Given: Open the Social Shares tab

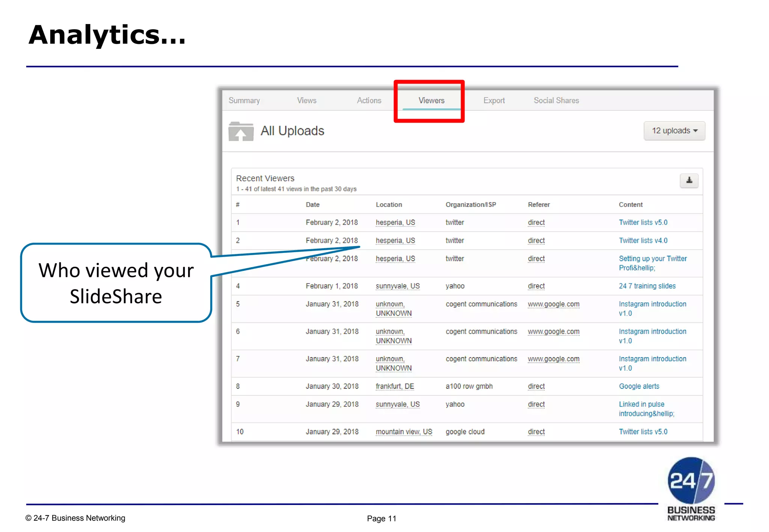Looking at the screenshot, I should 556,101.
